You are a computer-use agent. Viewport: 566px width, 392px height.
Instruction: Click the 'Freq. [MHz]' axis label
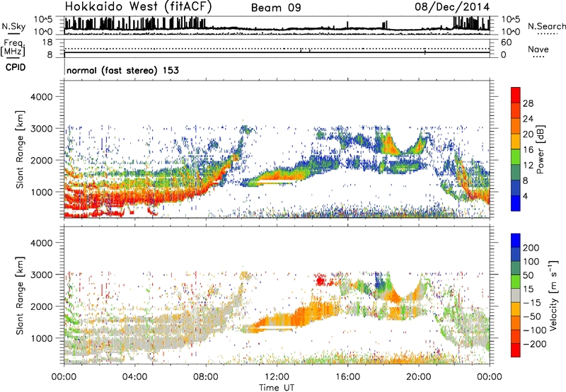pyautogui.click(x=13, y=47)
